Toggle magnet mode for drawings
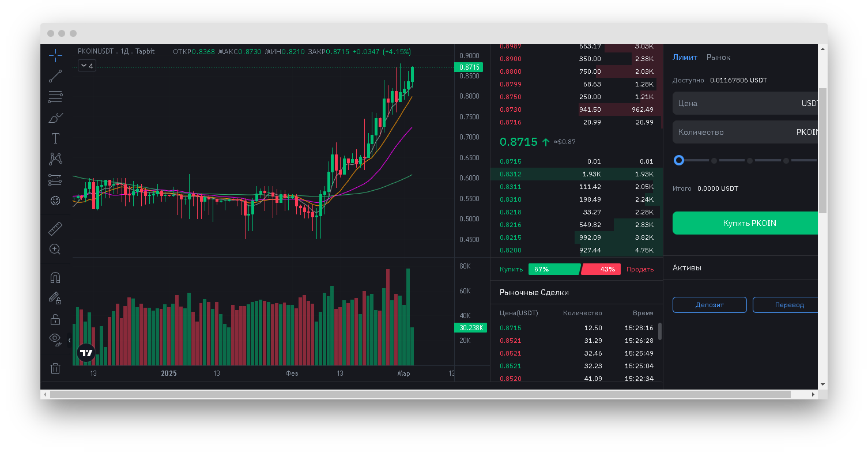The width and height of the screenshot is (868, 457). pyautogui.click(x=55, y=278)
